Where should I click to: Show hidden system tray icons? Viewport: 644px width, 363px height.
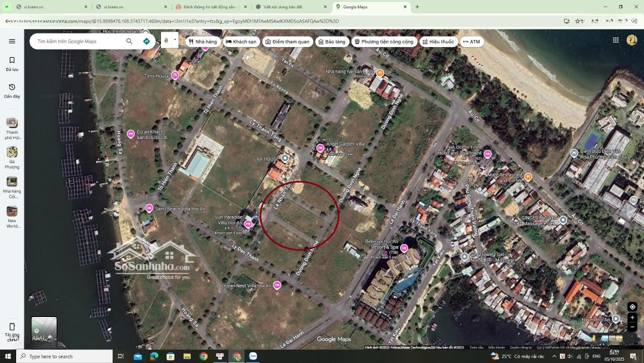point(554,356)
